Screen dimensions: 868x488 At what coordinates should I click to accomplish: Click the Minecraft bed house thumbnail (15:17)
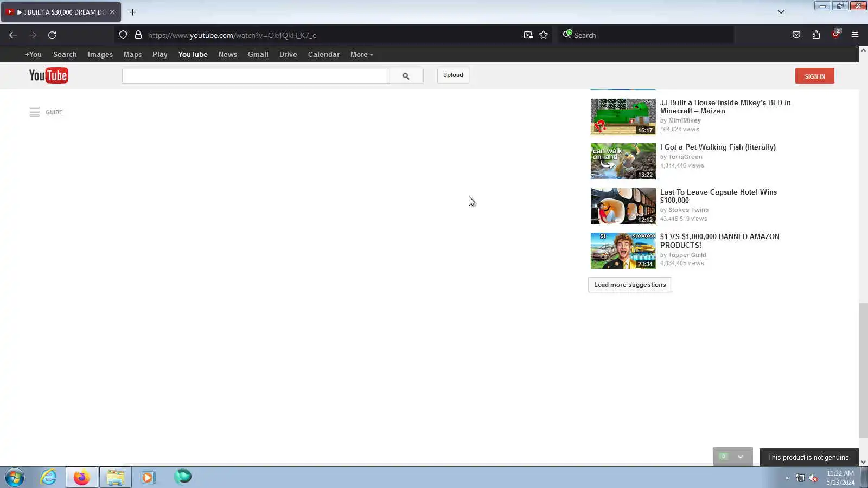[x=623, y=117]
